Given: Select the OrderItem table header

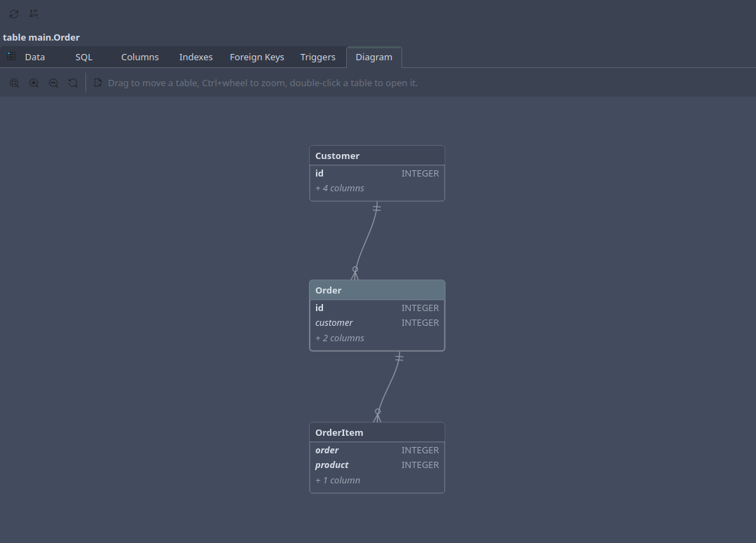Looking at the screenshot, I should (x=377, y=432).
